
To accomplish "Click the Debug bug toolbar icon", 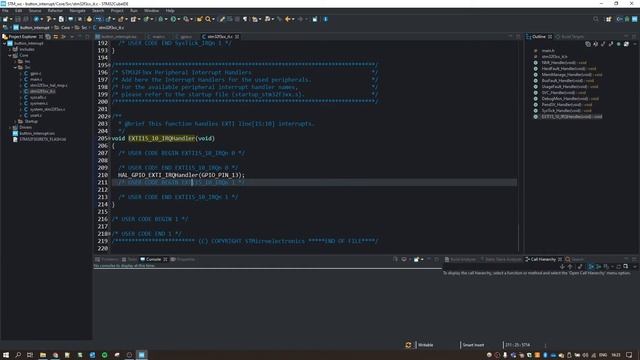I will 160,19.
